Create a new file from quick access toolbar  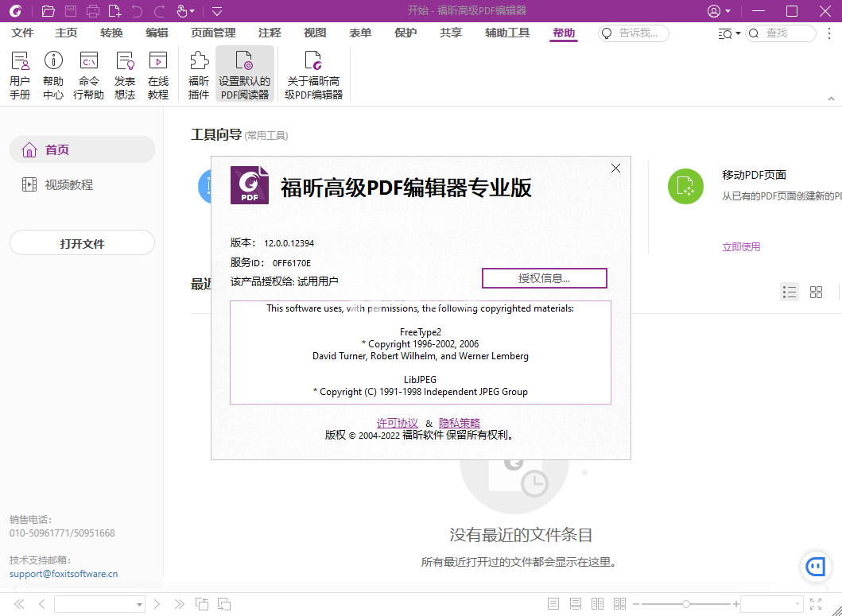pyautogui.click(x=115, y=11)
